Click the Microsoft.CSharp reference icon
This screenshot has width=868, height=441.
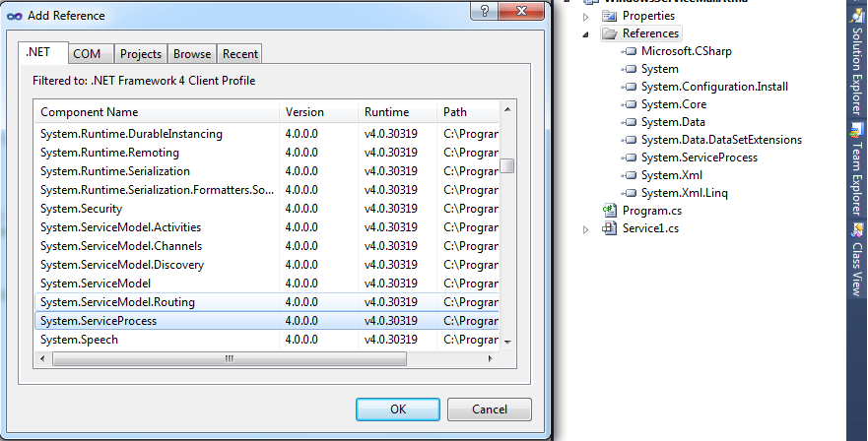click(629, 51)
